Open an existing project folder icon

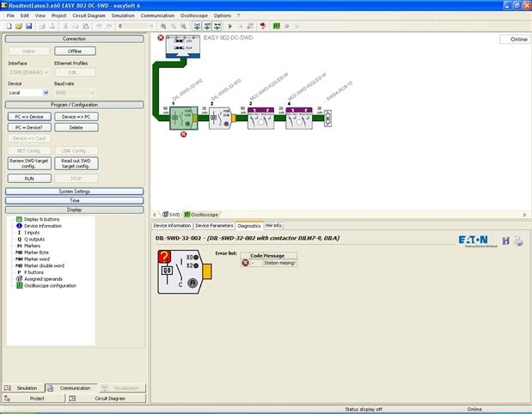pos(19,26)
